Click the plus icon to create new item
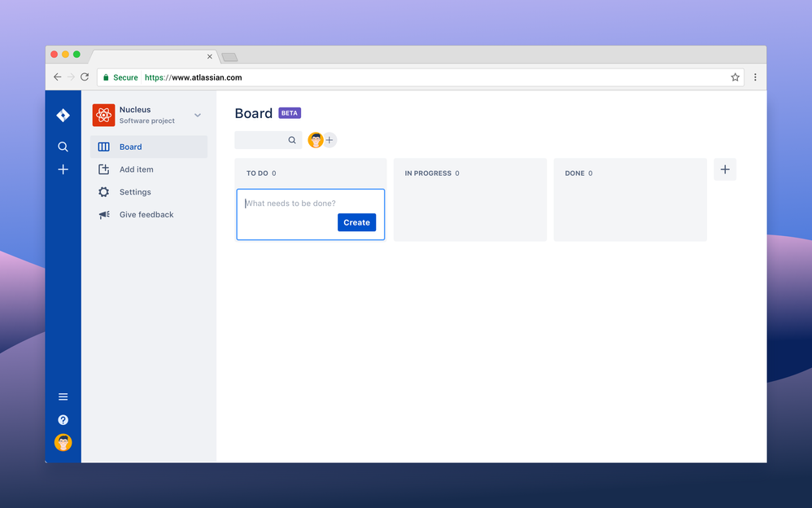This screenshot has height=508, width=812. point(63,169)
